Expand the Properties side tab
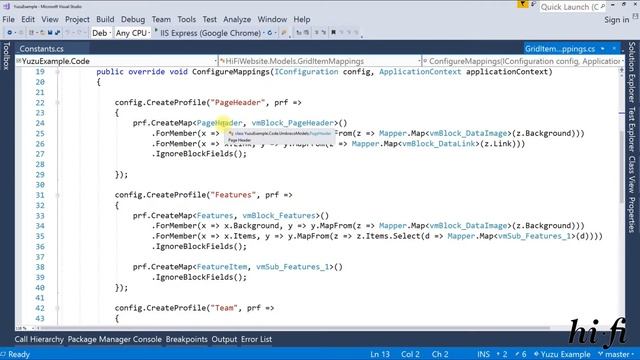The height and width of the screenshot is (360, 640). (632, 215)
